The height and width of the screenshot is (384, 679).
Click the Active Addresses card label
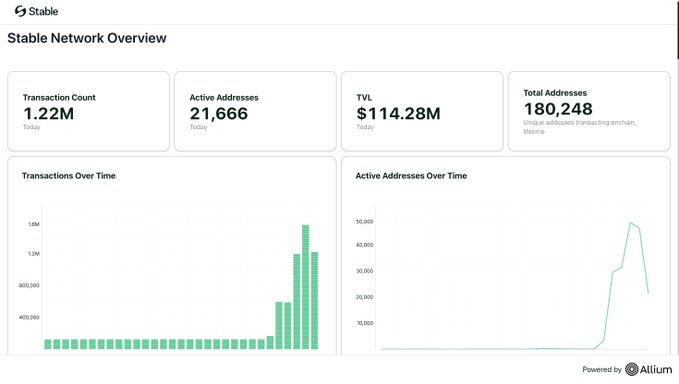click(224, 97)
